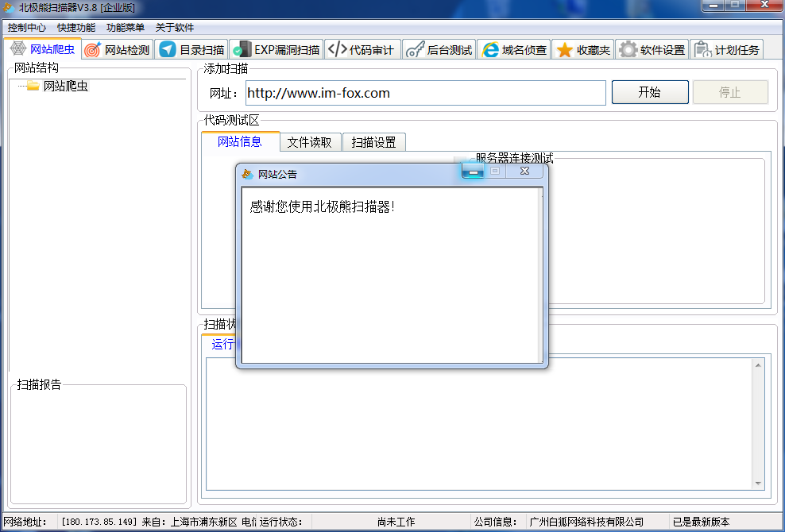Click the star icon for 收藏夹
Viewport: 785px width, 532px height.
(564, 50)
